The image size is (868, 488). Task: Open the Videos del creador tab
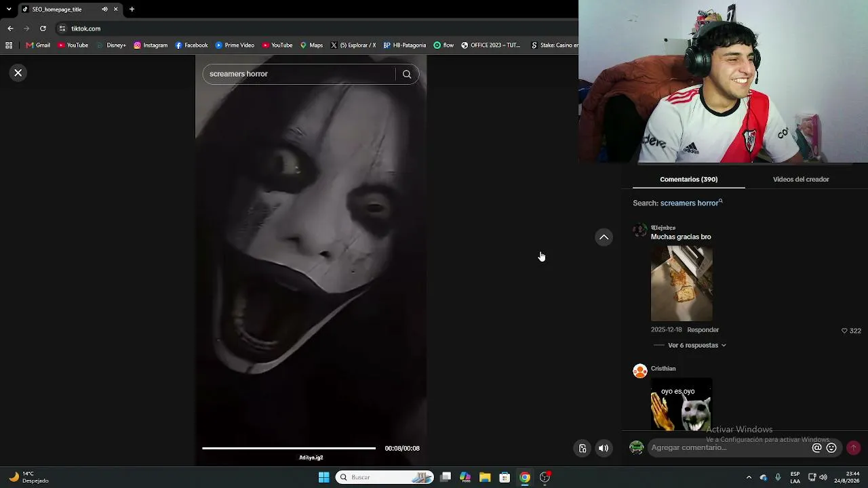point(801,180)
